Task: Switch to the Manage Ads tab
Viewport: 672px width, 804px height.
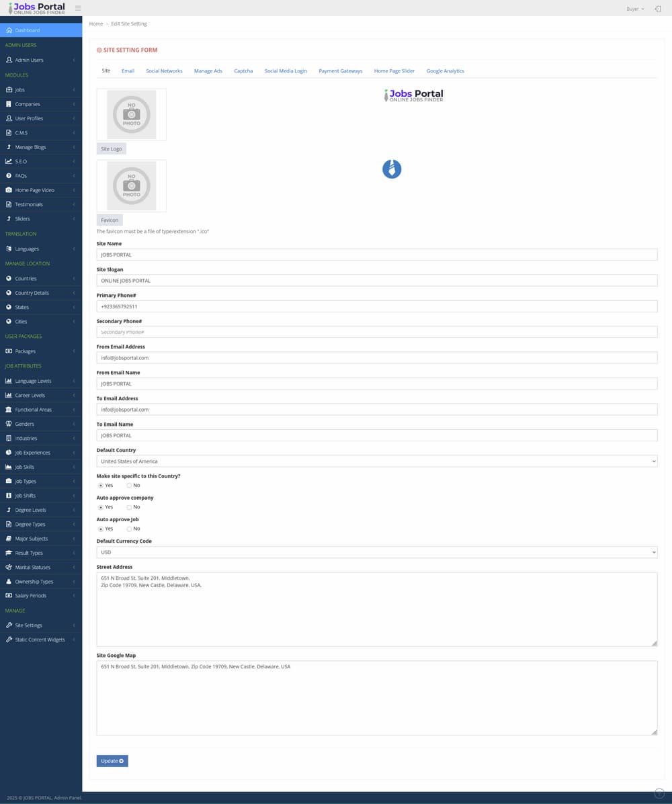Action: click(208, 71)
